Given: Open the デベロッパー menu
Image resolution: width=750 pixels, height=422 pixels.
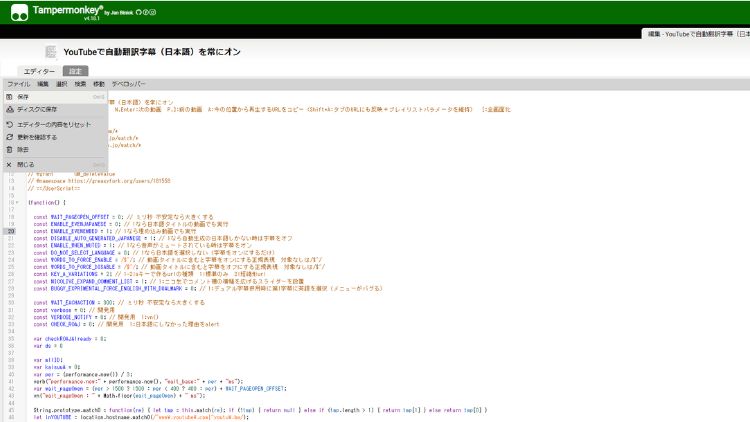Looking at the screenshot, I should [x=129, y=84].
